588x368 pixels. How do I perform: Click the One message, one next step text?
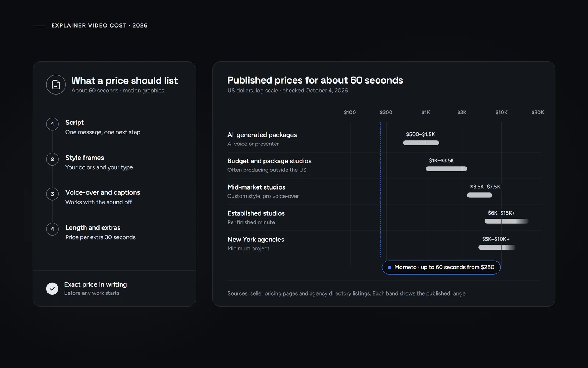pos(103,132)
